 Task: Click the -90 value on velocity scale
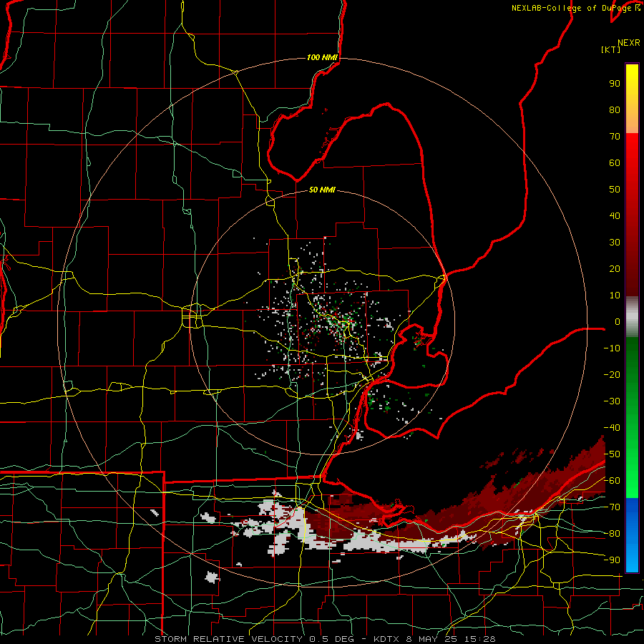(x=612, y=560)
